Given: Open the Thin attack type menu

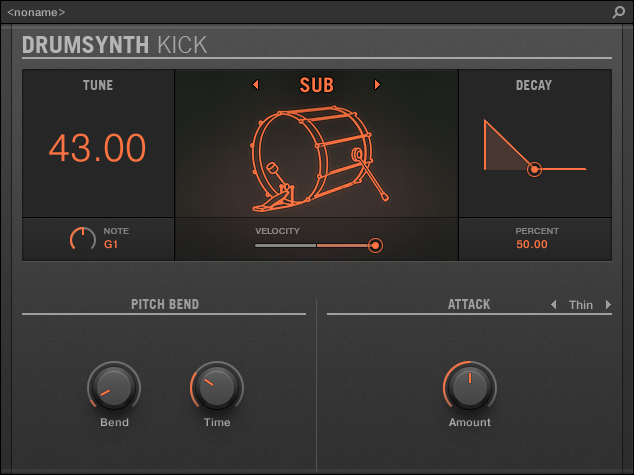Looking at the screenshot, I should [581, 304].
